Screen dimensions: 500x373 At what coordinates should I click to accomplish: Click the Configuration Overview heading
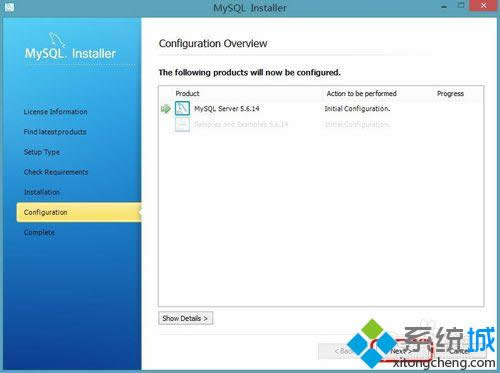coord(213,44)
